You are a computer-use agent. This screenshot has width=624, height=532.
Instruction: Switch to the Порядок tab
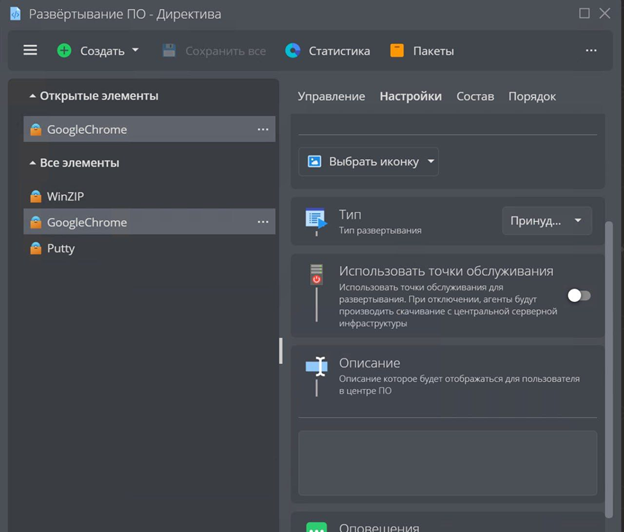(x=532, y=96)
